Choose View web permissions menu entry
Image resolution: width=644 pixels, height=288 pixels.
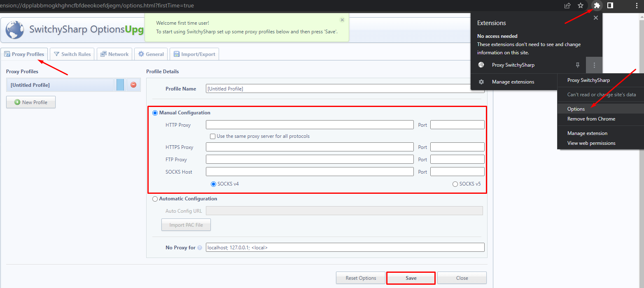(x=600, y=143)
